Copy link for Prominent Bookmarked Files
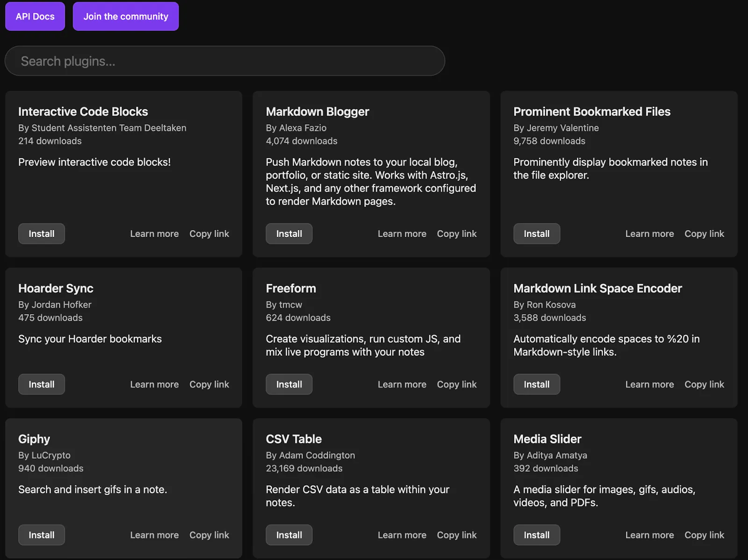This screenshot has height=560, width=748. pyautogui.click(x=704, y=234)
